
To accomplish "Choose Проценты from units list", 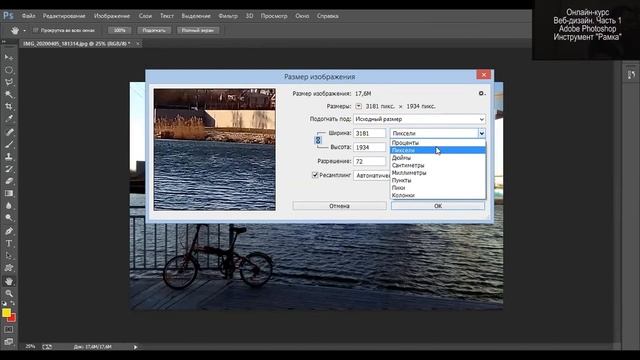I will point(438,143).
